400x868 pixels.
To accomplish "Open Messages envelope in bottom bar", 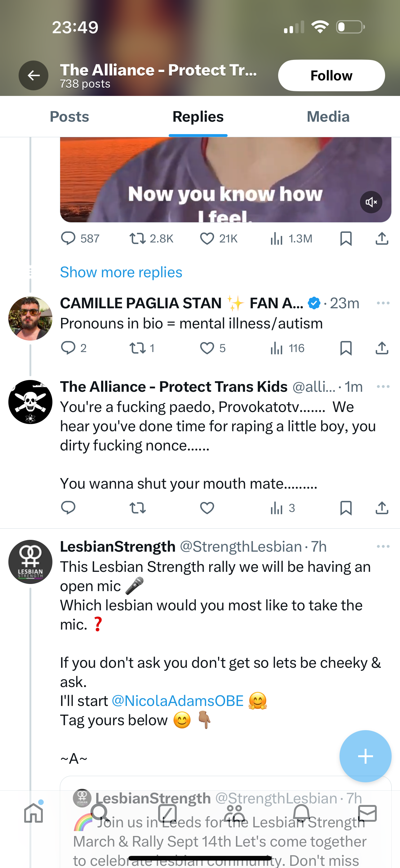I will click(367, 813).
